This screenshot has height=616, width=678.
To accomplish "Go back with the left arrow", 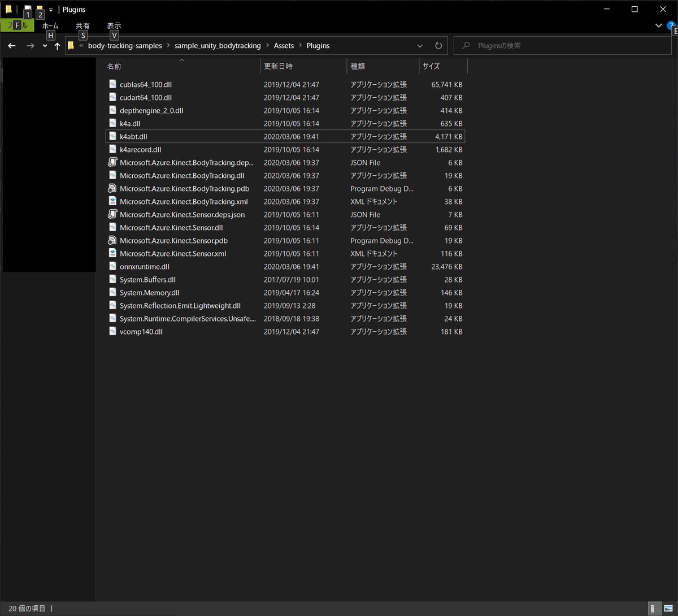I will pos(12,46).
